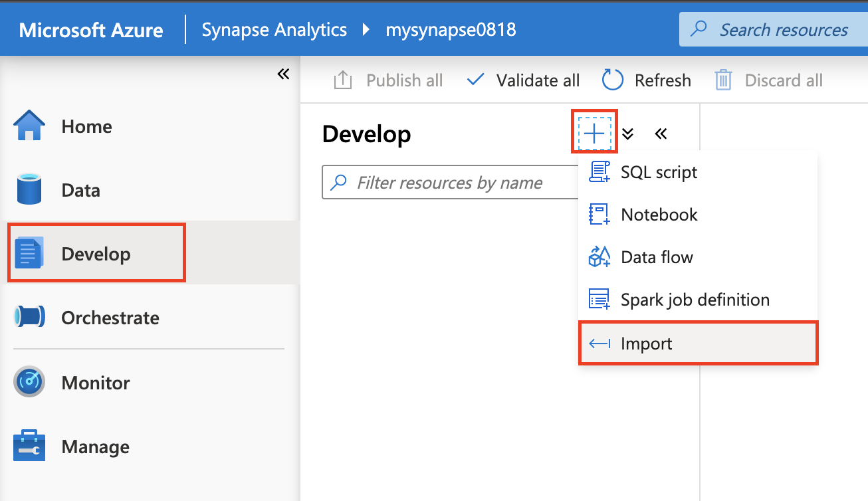Click the Orchestrate label in sidebar
Viewport: 868px width, 501px height.
110,318
